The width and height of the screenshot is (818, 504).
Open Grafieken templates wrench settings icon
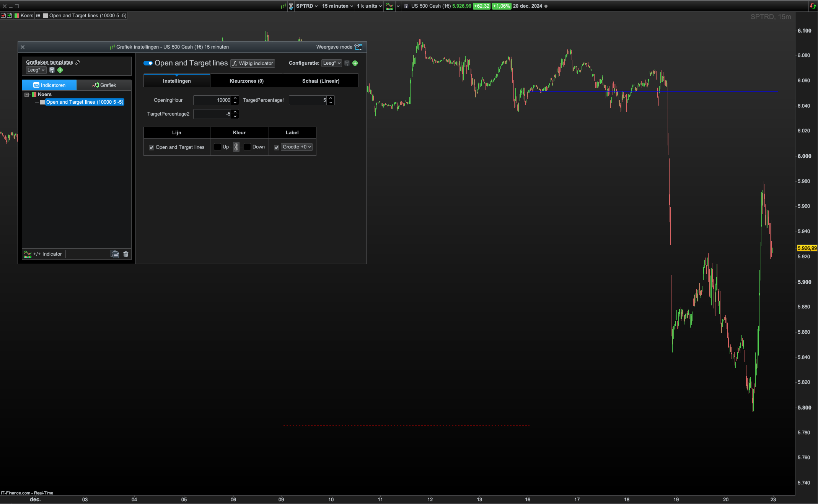pos(78,62)
